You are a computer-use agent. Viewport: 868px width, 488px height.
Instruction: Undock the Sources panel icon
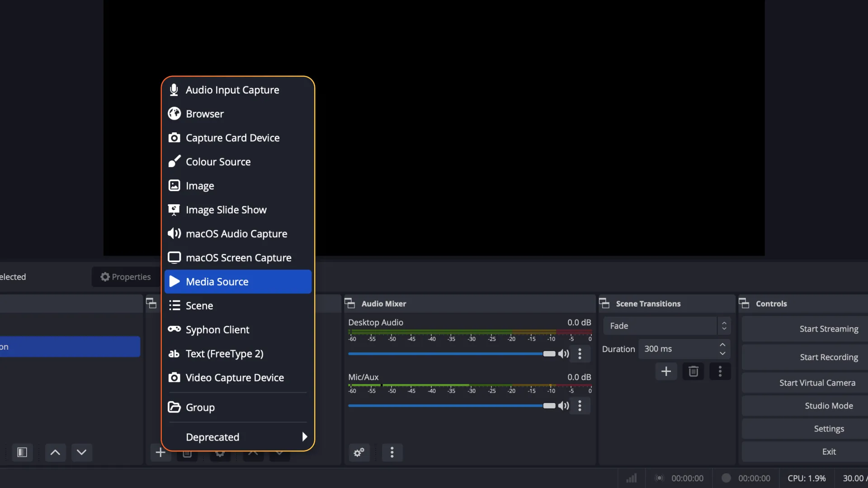(151, 303)
